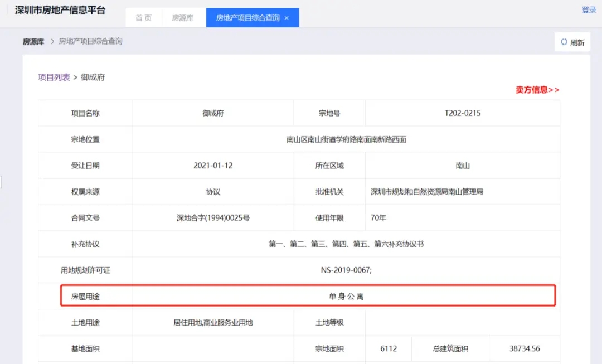Click the 宗地位置 label cell
This screenshot has height=364, width=602.
pyautogui.click(x=85, y=139)
